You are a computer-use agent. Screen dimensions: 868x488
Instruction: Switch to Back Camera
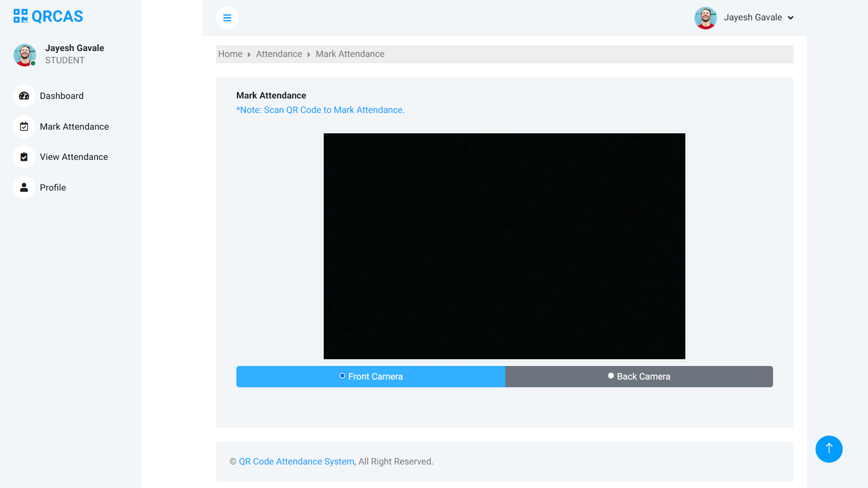[x=639, y=376]
